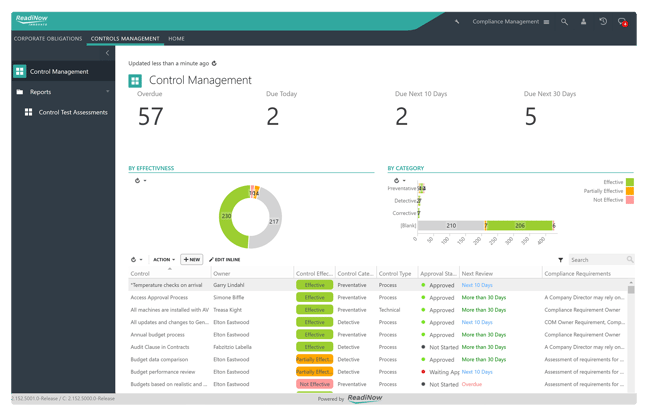This screenshot has width=650, height=417.
Task: Click the Partially Effective badge for Budget data comparison
Action: click(x=315, y=359)
